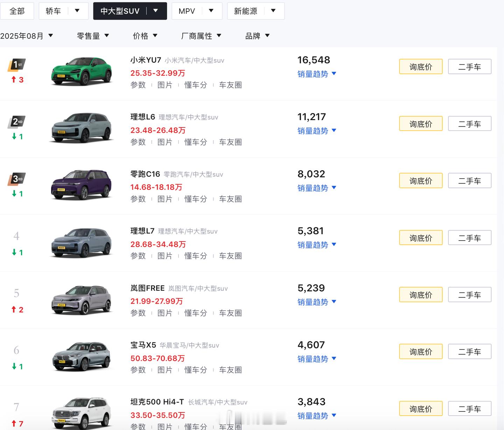This screenshot has width=504, height=430.
Task: Open the 宝马X5 model title
Action: [143, 345]
